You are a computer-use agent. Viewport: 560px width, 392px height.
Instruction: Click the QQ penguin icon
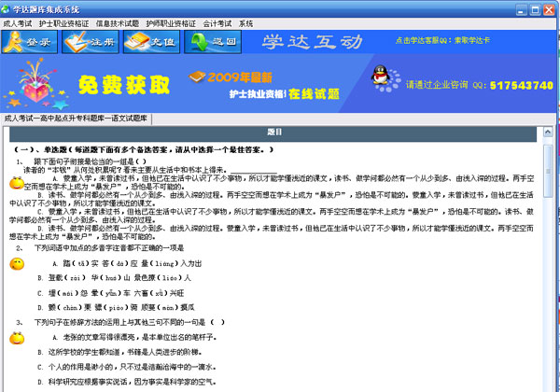380,75
